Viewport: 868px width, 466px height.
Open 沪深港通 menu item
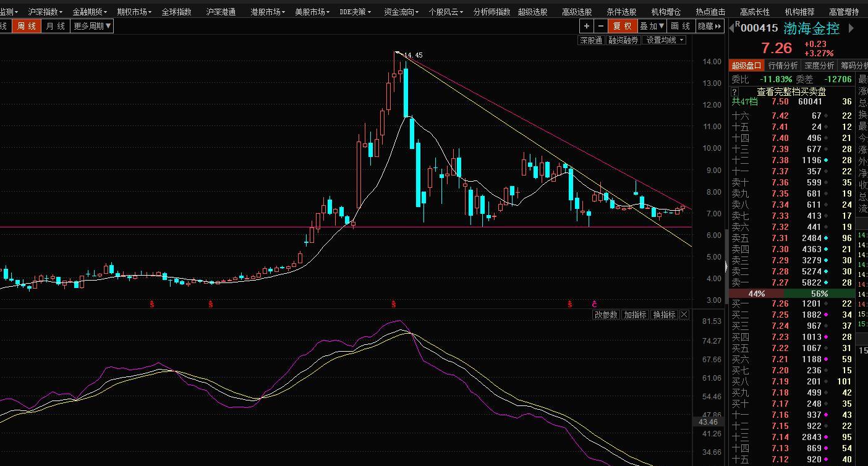click(x=221, y=12)
